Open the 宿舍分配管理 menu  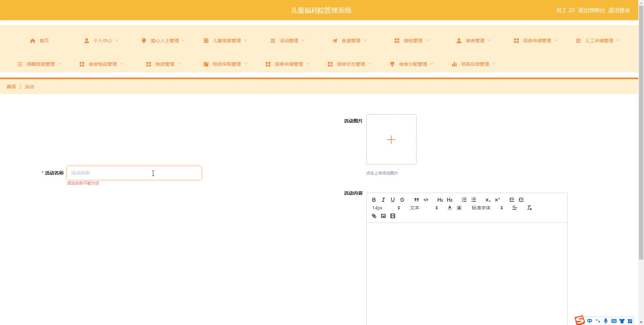pyautogui.click(x=412, y=64)
